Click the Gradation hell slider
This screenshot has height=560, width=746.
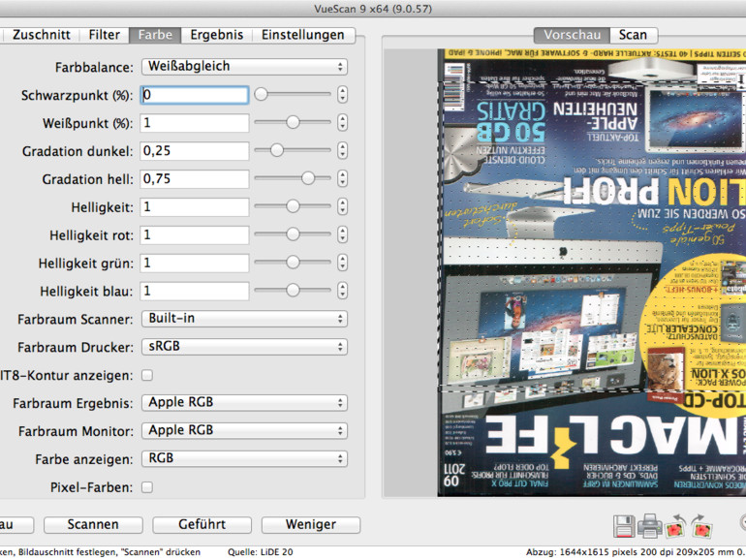(293, 179)
